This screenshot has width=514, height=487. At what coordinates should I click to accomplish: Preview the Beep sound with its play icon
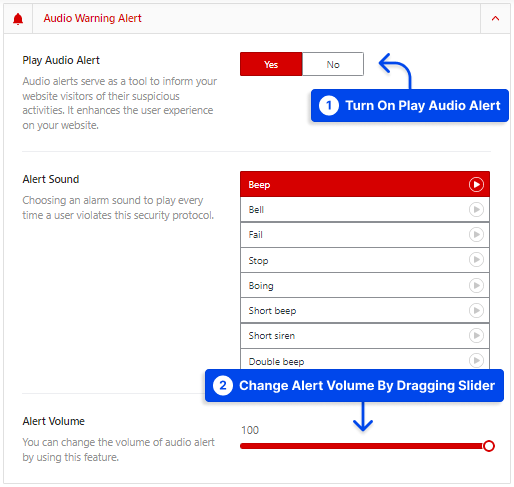tap(476, 184)
